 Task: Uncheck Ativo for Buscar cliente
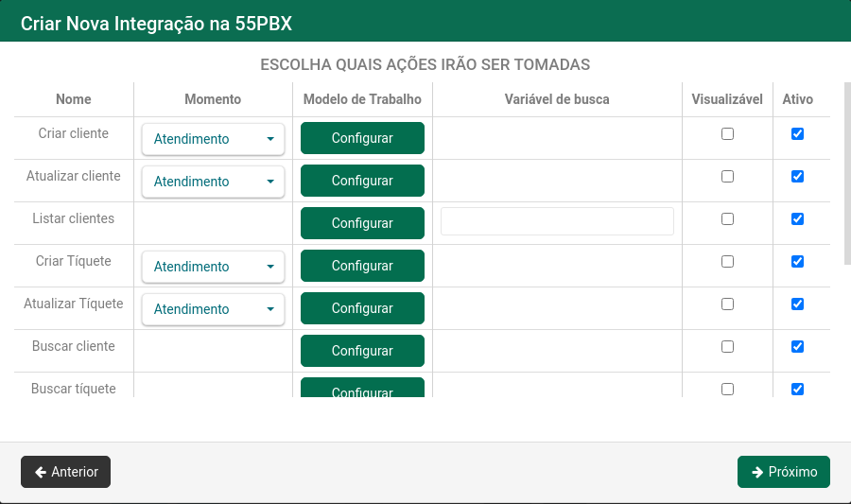pyautogui.click(x=797, y=347)
